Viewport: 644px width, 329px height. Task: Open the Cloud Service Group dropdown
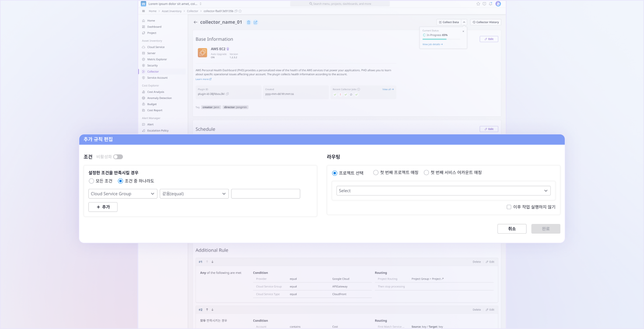point(122,194)
